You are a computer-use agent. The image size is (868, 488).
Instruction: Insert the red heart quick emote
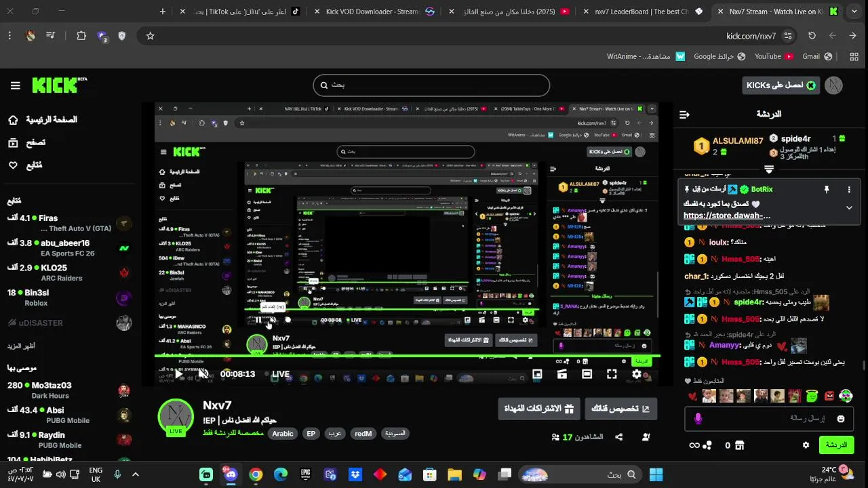692,396
